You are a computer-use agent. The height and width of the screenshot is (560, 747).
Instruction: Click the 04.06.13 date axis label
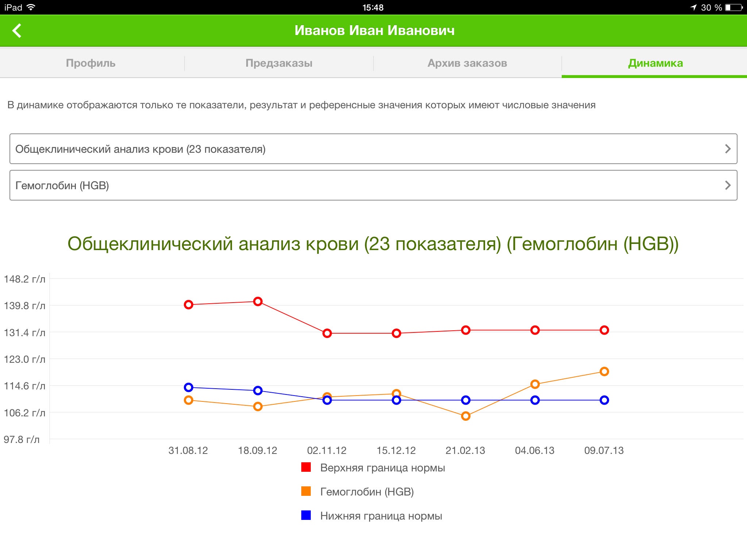pyautogui.click(x=535, y=451)
